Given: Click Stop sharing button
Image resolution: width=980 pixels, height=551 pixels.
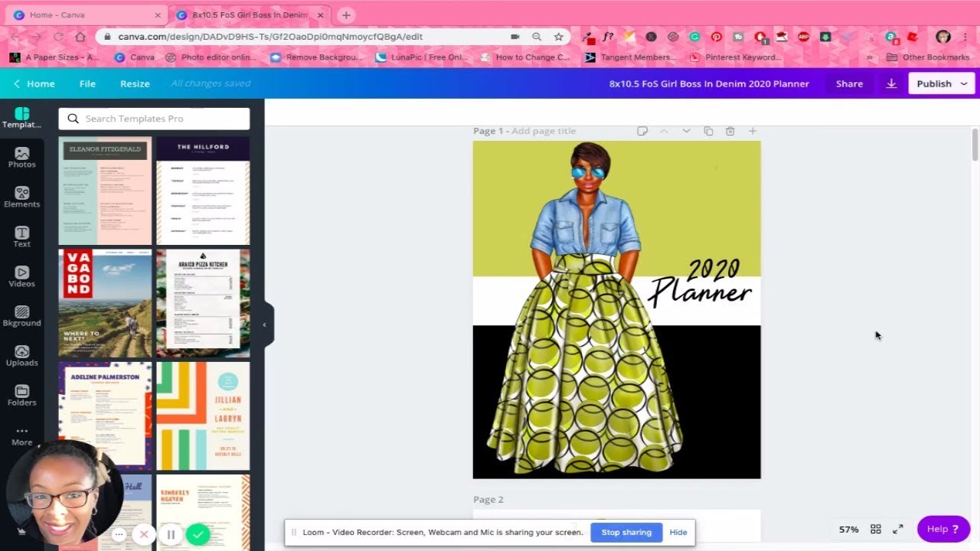Looking at the screenshot, I should click(626, 532).
